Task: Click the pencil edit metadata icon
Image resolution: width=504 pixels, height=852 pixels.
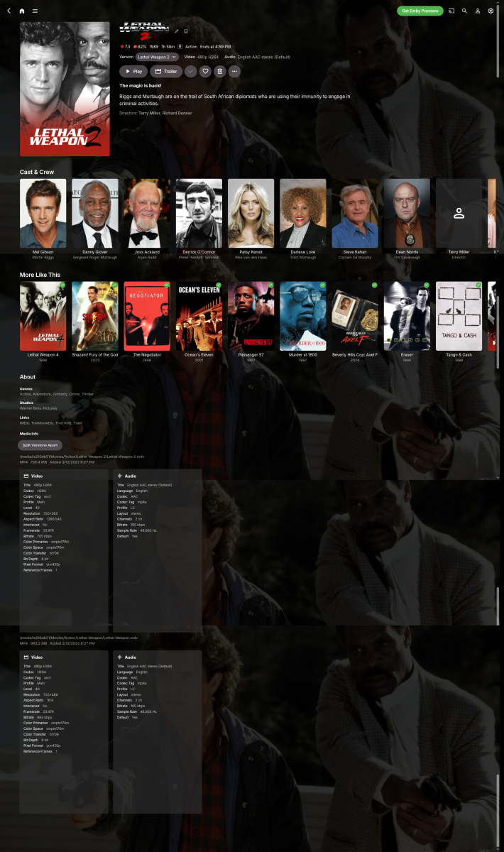Action: tap(177, 31)
